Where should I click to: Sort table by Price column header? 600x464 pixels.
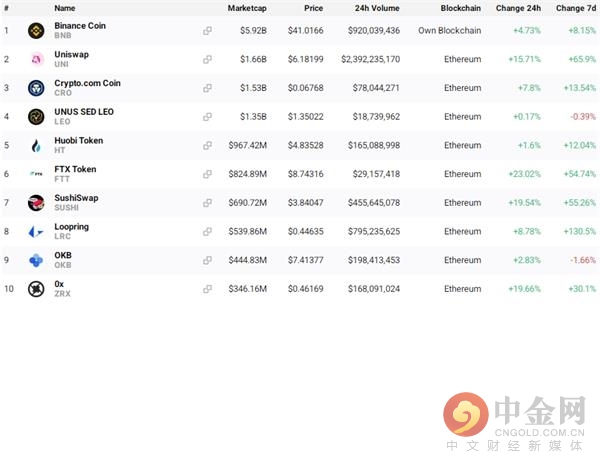coord(313,8)
